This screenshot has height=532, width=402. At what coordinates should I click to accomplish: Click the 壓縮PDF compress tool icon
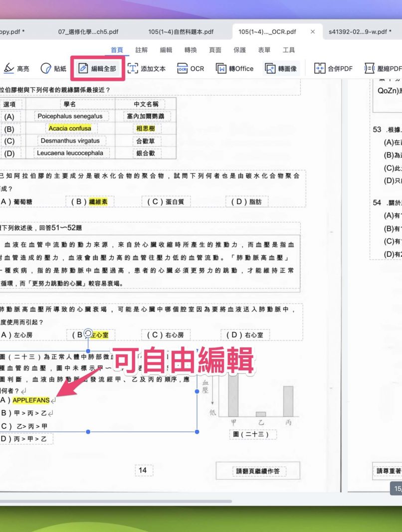coord(370,68)
